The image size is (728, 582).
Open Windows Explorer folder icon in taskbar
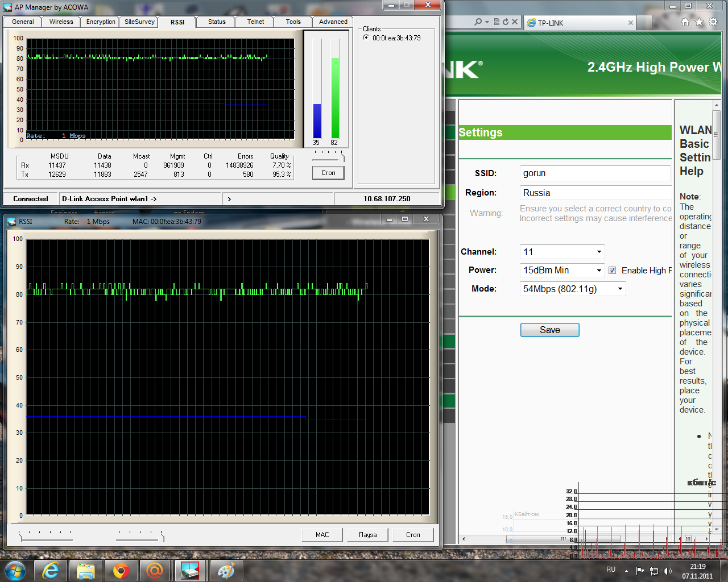pos(86,570)
